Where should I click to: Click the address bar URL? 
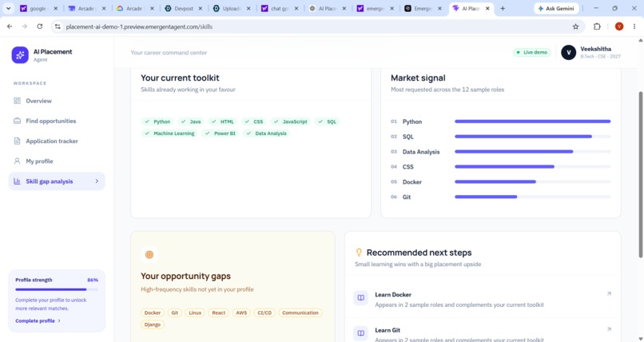click(x=139, y=26)
